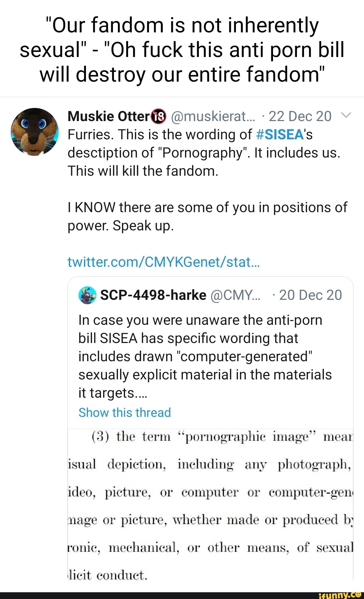
Task: Open the 22 Dec 20 timestamp
Action: coord(300,116)
